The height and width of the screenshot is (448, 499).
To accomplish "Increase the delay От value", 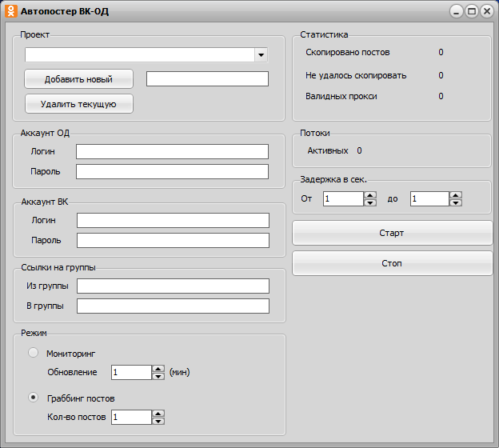I will point(370,195).
